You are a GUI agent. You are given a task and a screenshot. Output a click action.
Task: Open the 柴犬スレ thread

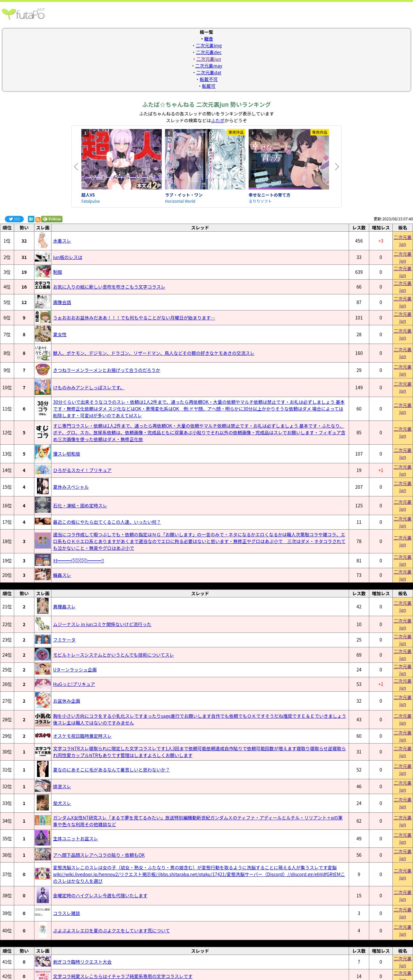pyautogui.click(x=62, y=803)
